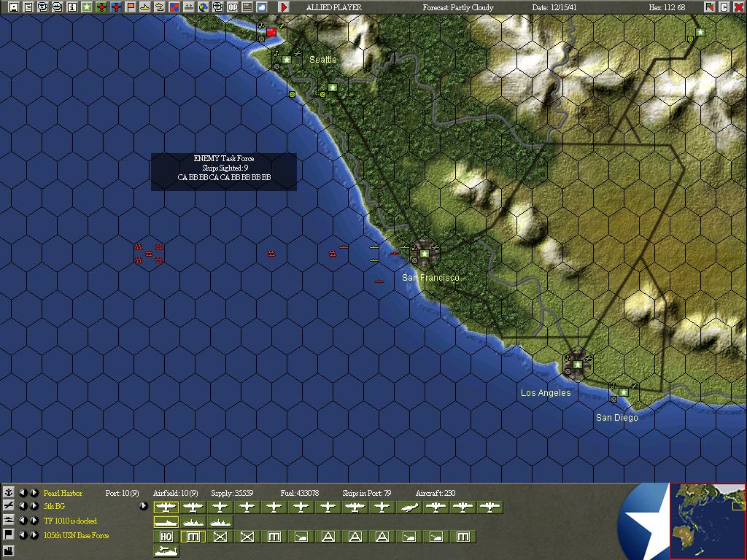Select the flying boat air group icon
The width and height of the screenshot is (747, 560).
(x=409, y=507)
